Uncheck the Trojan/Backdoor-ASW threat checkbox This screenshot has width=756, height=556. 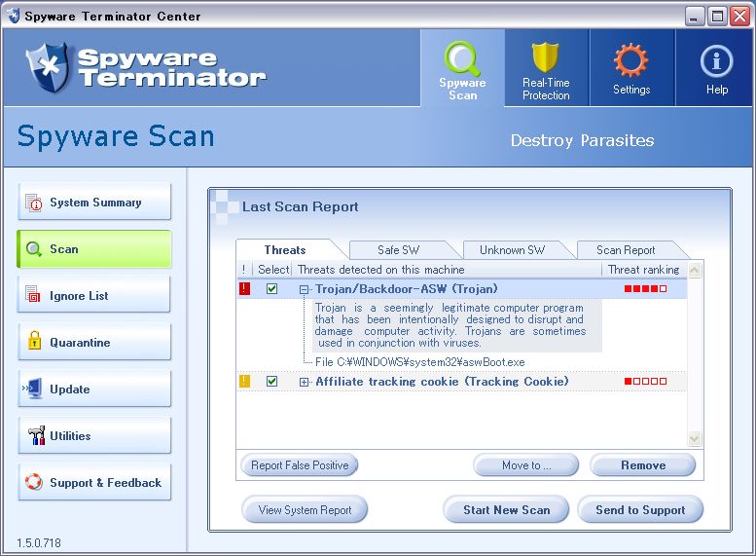tap(272, 289)
